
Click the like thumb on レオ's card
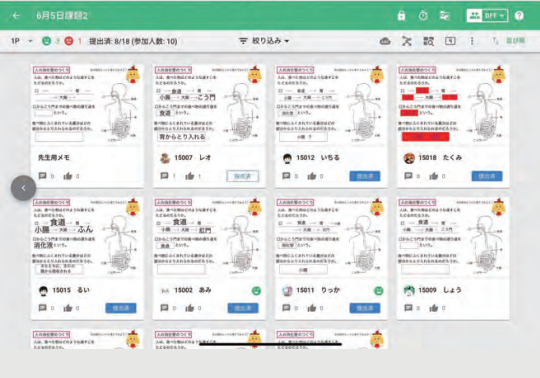[x=189, y=176]
